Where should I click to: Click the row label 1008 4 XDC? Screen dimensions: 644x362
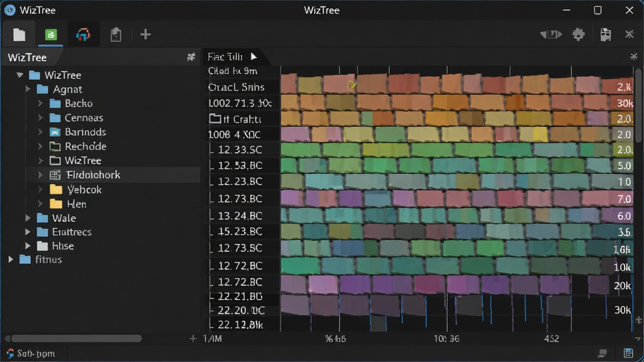[234, 134]
